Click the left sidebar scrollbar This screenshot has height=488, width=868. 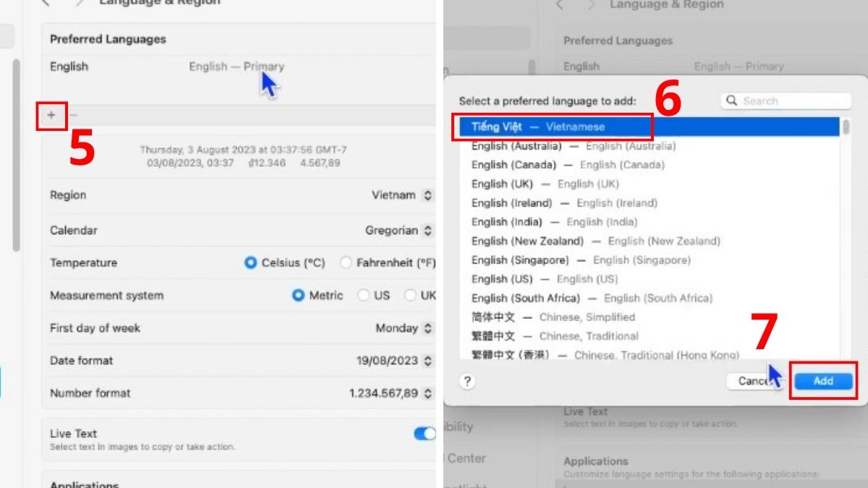17,155
